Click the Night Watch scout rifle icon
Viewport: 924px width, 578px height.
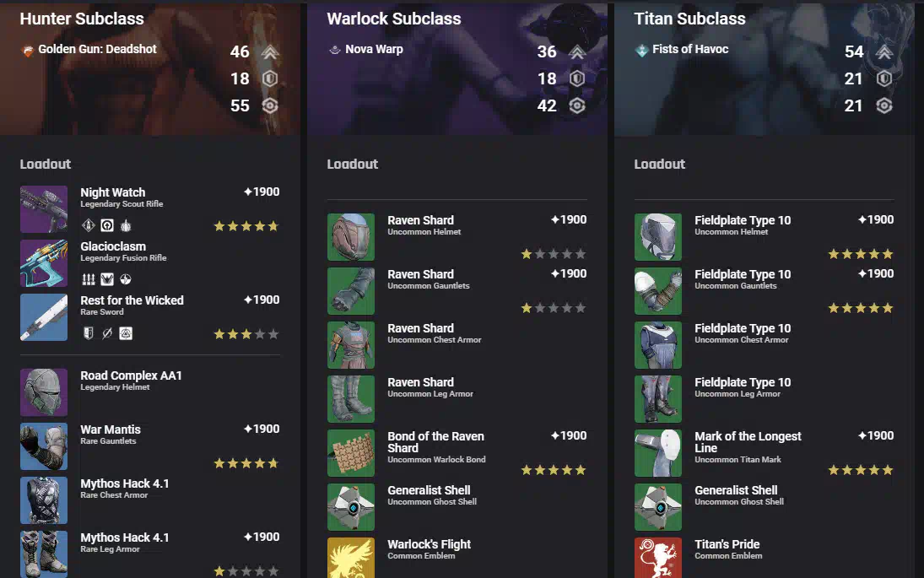[44, 209]
